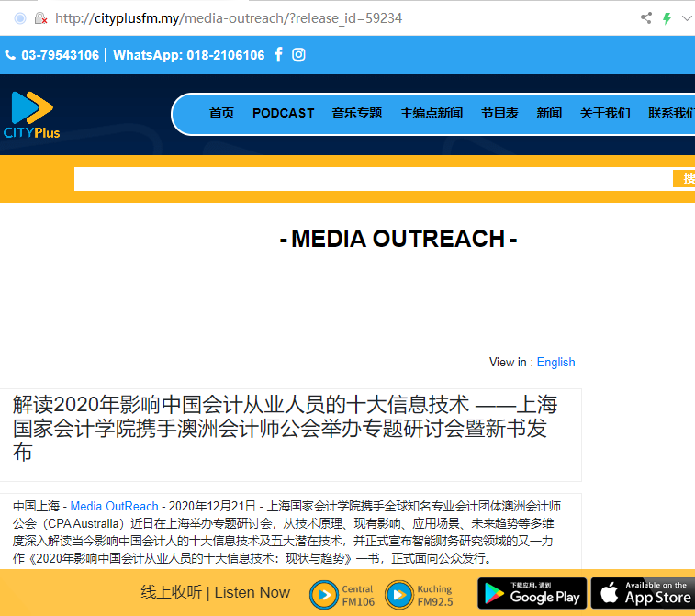Open the Instagram icon link

point(298,54)
